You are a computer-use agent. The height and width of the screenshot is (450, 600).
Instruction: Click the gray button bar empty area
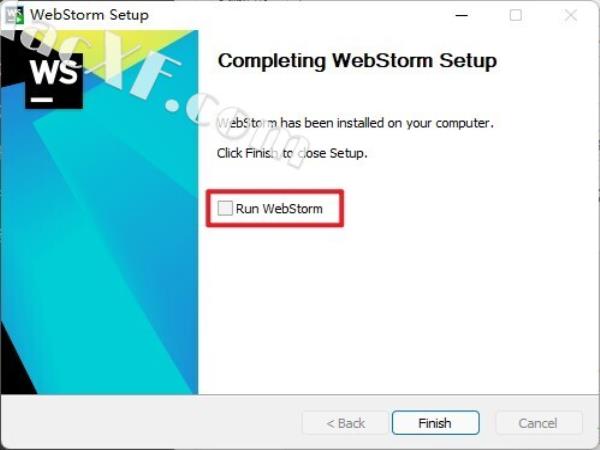[x=153, y=423]
